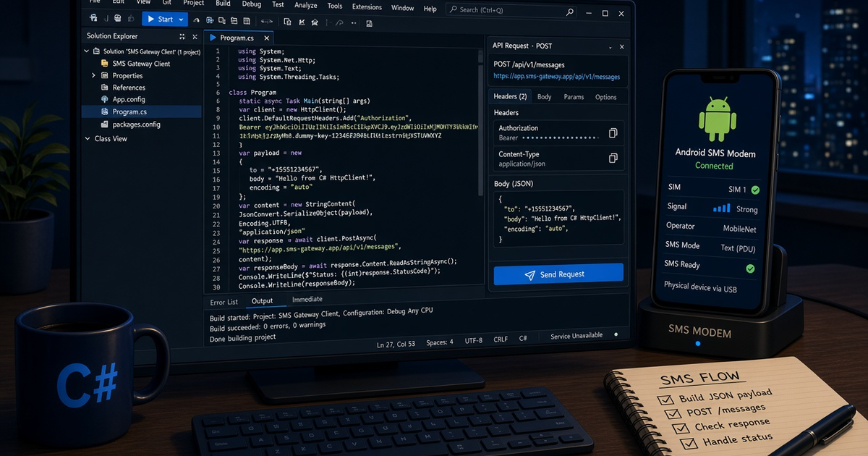Click the C# language status entry
The height and width of the screenshot is (456, 868).
click(x=523, y=338)
